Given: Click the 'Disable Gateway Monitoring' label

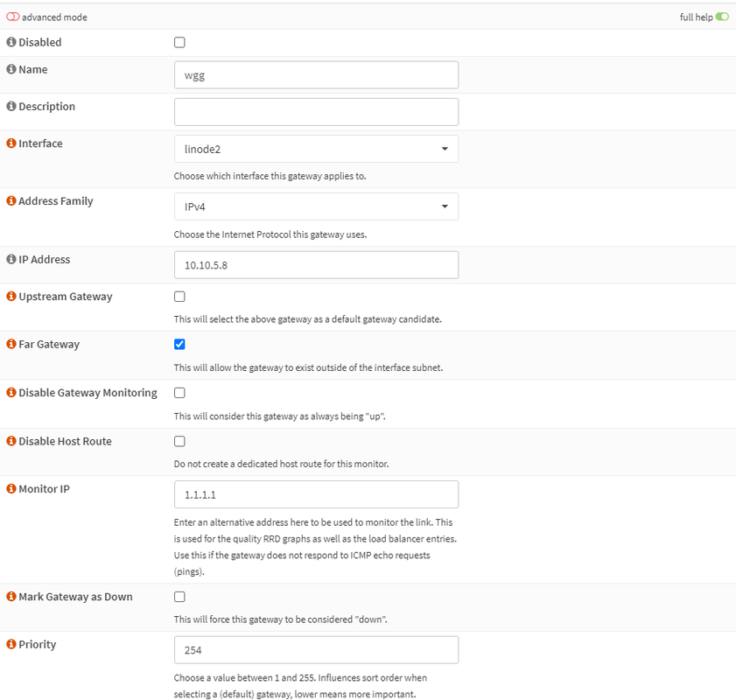Looking at the screenshot, I should click(x=88, y=393).
